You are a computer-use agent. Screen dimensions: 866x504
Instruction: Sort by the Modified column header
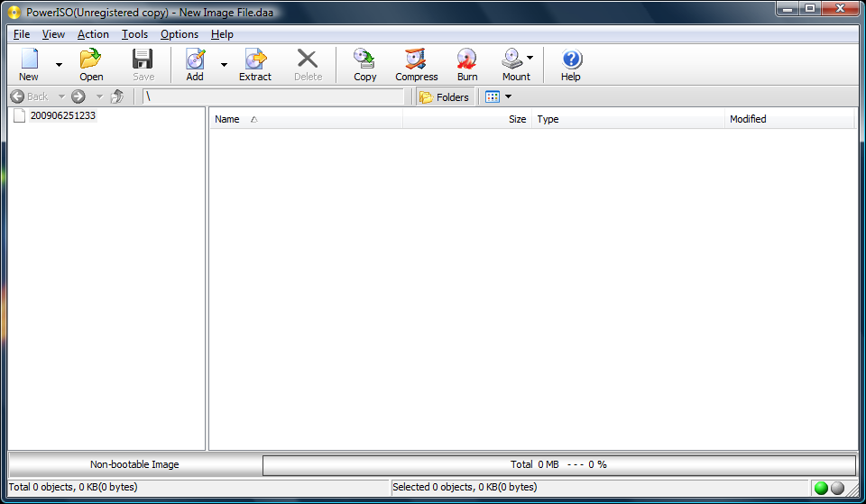[x=789, y=119]
